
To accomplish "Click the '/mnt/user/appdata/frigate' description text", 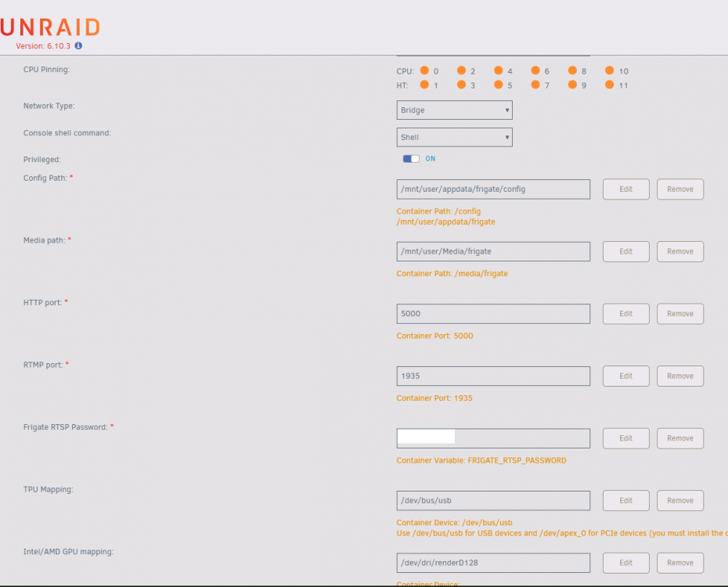I will click(445, 221).
